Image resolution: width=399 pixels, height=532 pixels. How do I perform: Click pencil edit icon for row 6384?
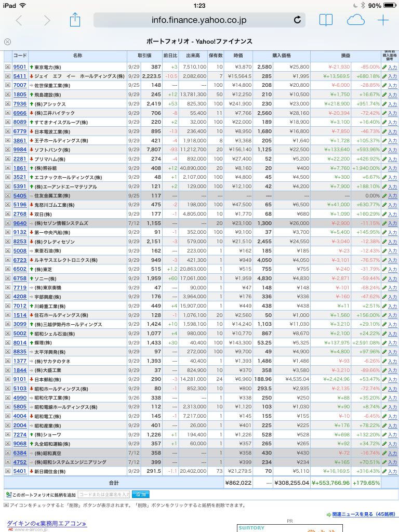(384, 453)
